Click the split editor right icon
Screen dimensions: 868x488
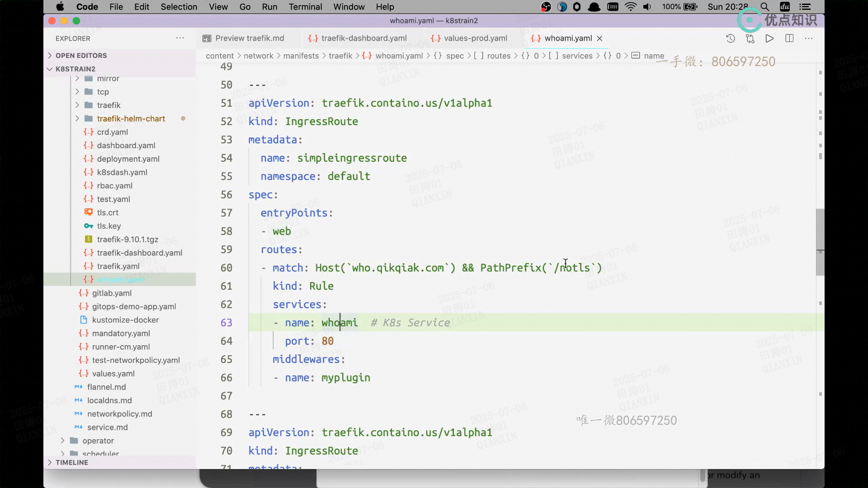(789, 38)
